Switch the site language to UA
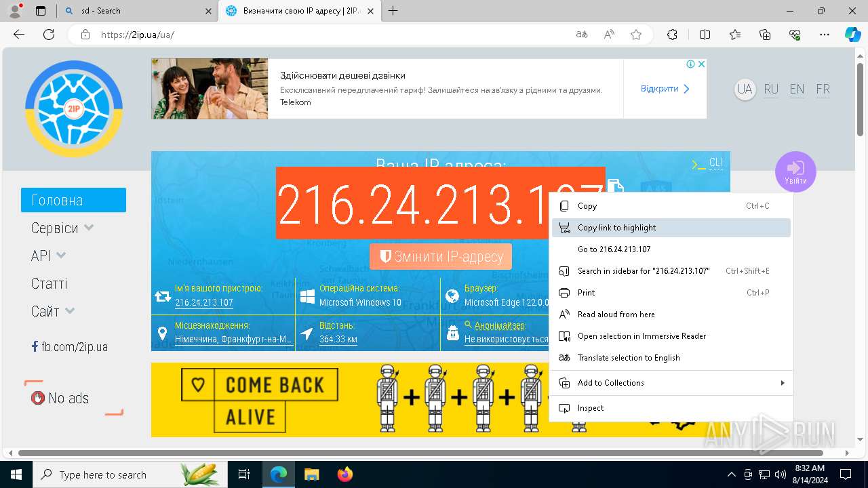This screenshot has height=488, width=868. pyautogui.click(x=745, y=89)
